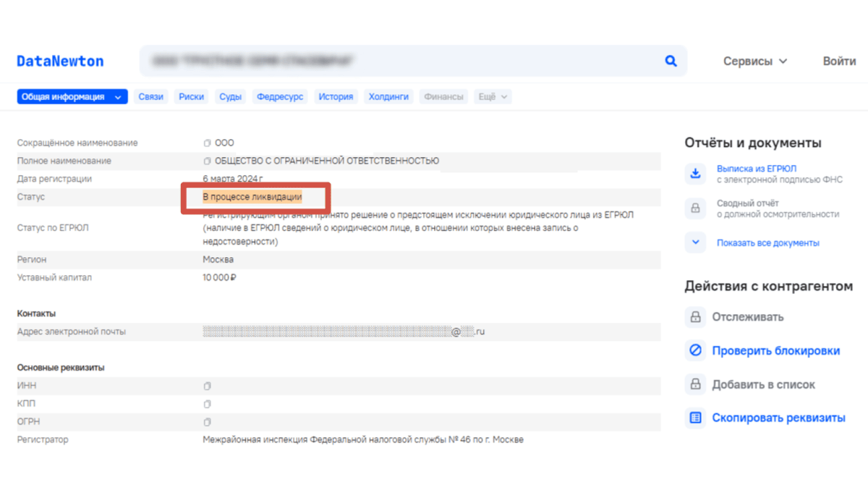Open the Холдинги tab
Screen dimensions: 868x490
(388, 96)
